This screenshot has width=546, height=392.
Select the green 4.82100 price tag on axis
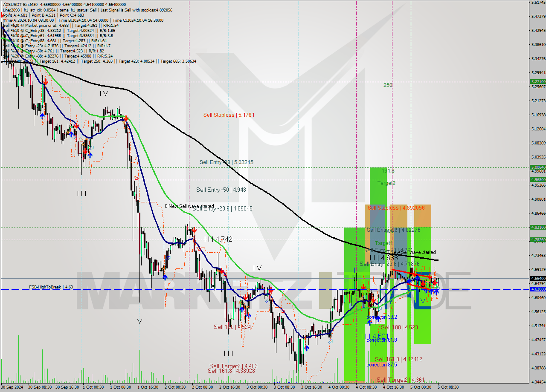point(537,228)
